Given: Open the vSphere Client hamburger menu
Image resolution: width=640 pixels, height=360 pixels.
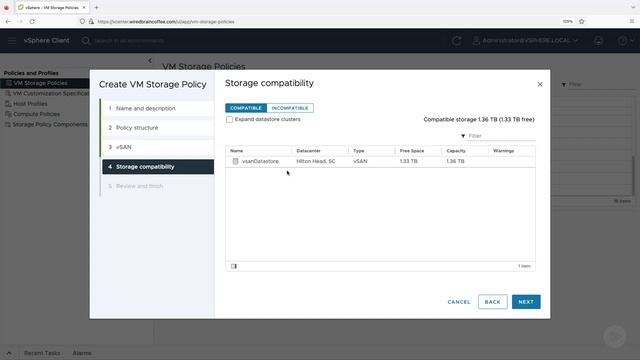Looking at the screenshot, I should click(12, 40).
